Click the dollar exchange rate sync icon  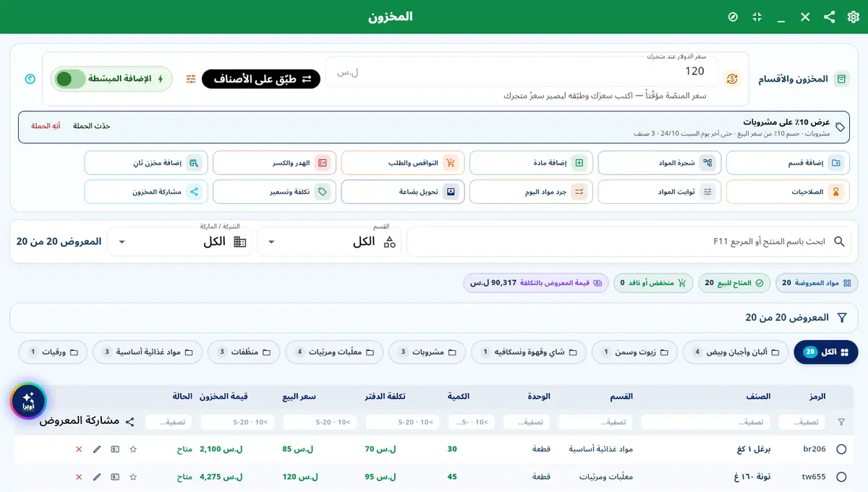coord(732,79)
